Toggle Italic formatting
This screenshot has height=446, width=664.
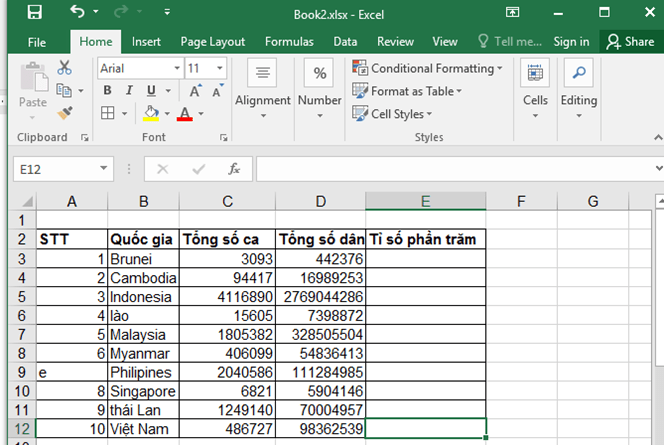coord(130,91)
